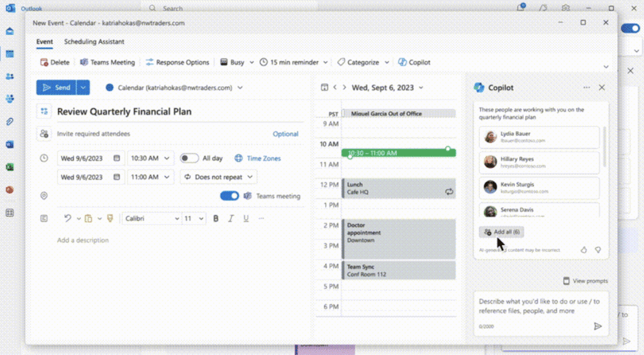Open the Send options split arrow
The height and width of the screenshot is (355, 644).
84,87
